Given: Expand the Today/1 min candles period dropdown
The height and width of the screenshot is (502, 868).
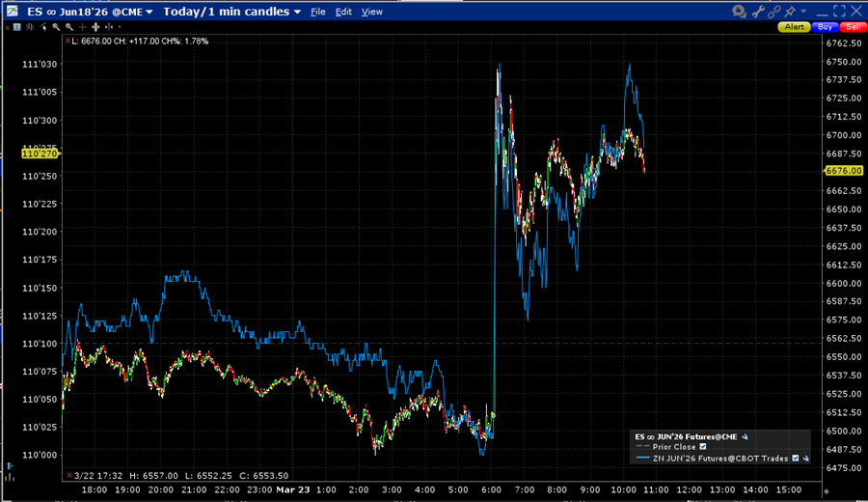Looking at the screenshot, I should (x=231, y=12).
